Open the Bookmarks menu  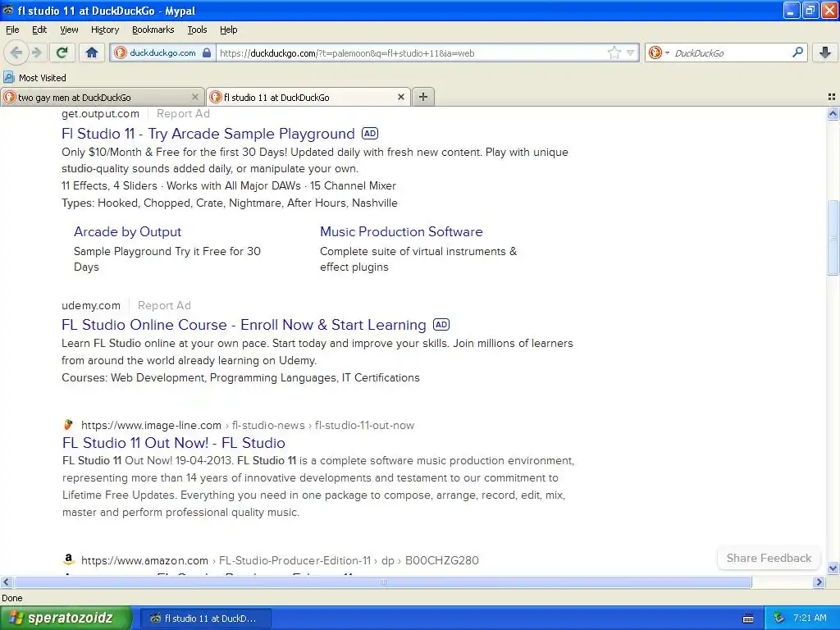(153, 30)
